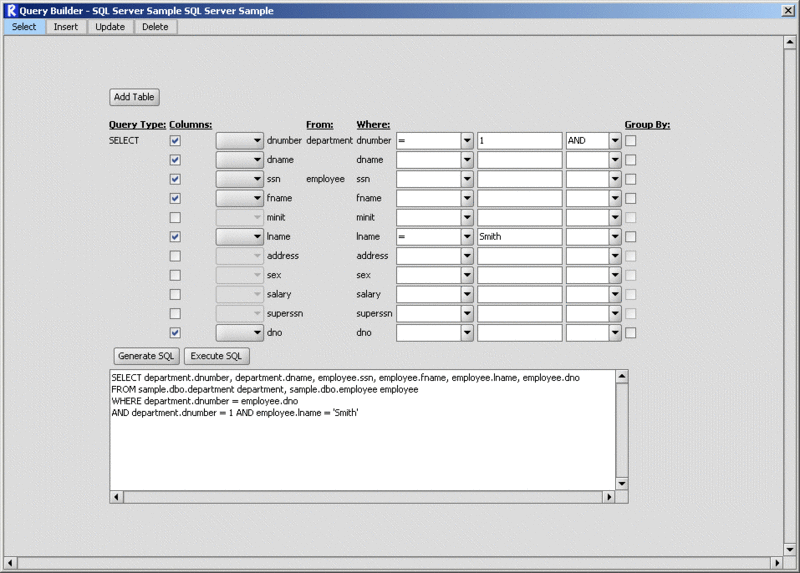Uncheck the fname column checkbox
Screen dimensions: 800x573
(x=175, y=198)
